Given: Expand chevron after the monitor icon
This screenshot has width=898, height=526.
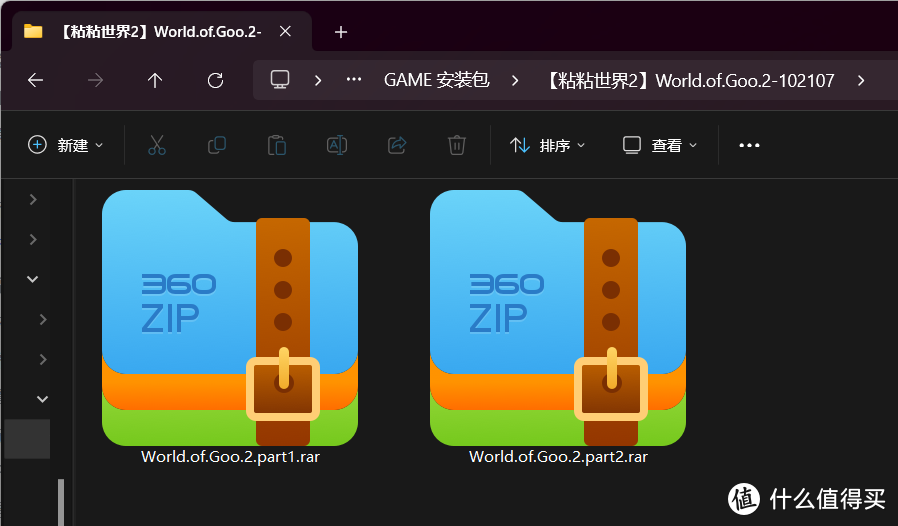Looking at the screenshot, I should (318, 80).
